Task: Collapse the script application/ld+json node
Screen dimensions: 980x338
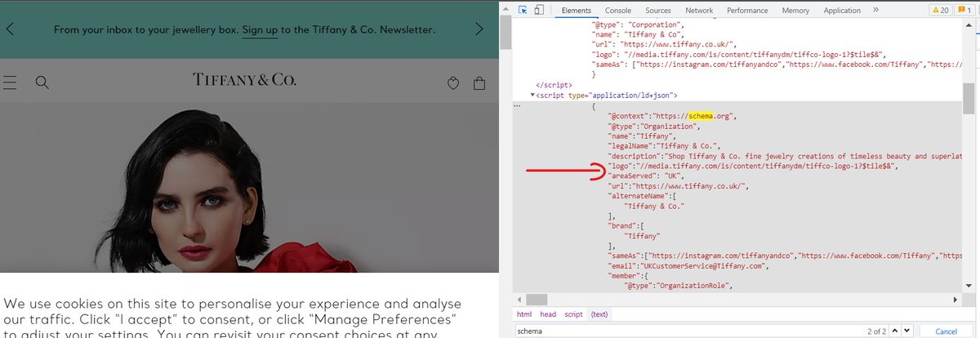Action: (x=532, y=96)
